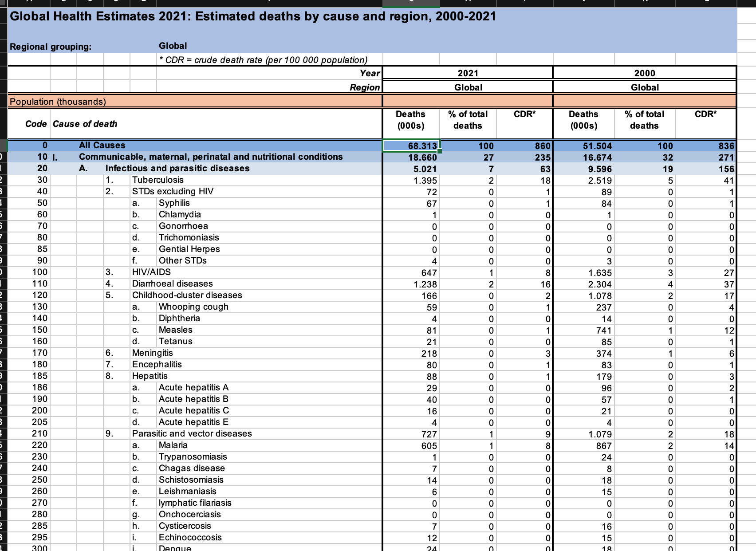756x551 pixels.
Task: Click the 'Population (thousands)' row label
Action: 58,102
